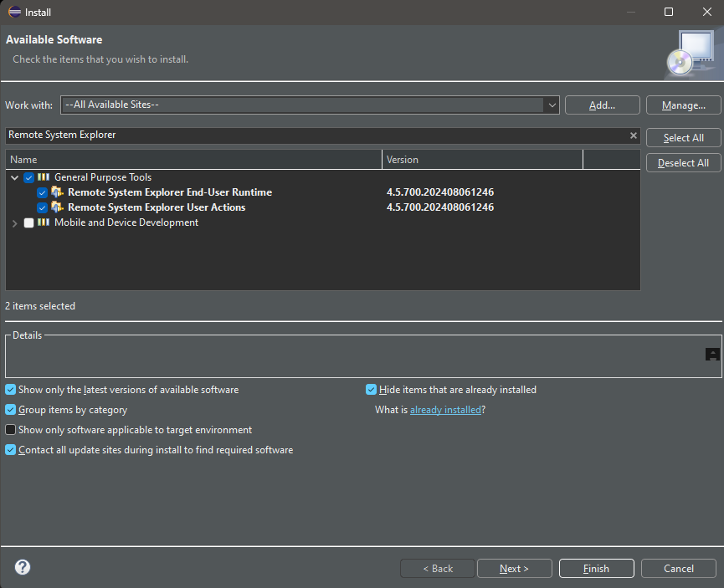Open the Manage sites dialog
Viewport: 724px width, 588px height.
(683, 105)
